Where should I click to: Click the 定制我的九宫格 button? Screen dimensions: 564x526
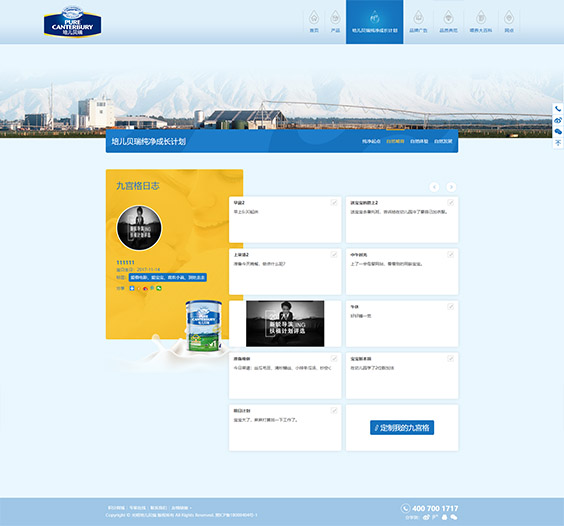[402, 427]
